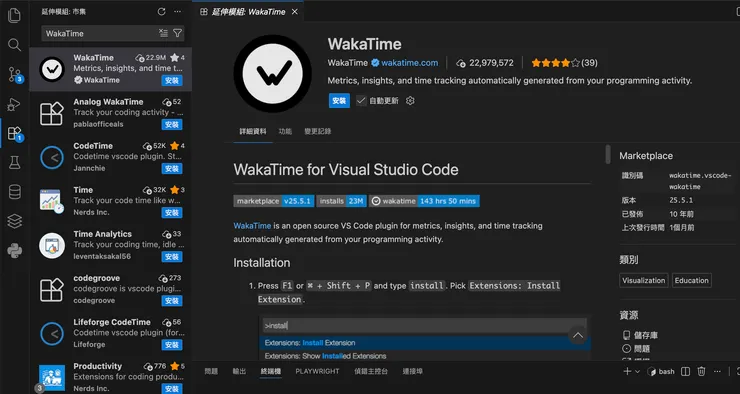Install the Lifeforge CodeTime extension
The image size is (740, 394).
172,345
